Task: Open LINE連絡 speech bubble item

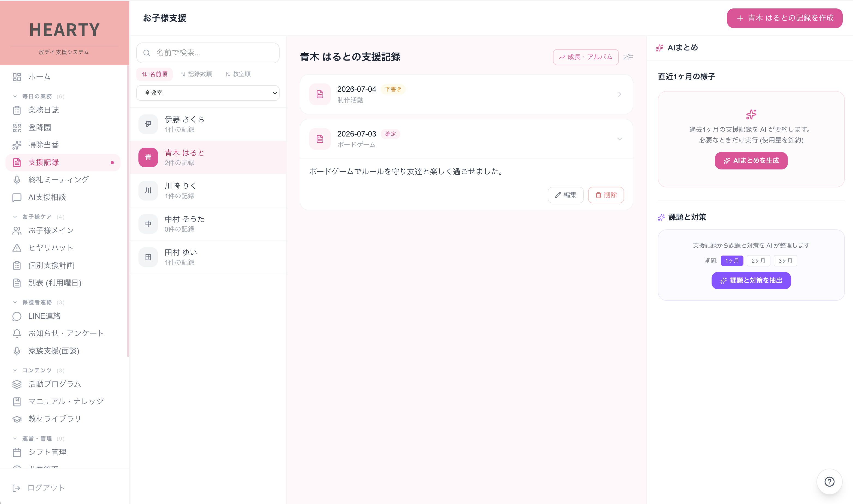Action: (63, 316)
